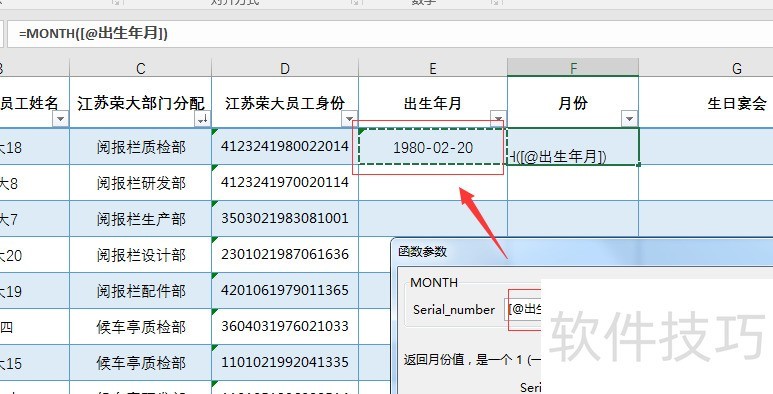Click ID cell 420106197901136
Screen dimensions: 773x394
285,290
